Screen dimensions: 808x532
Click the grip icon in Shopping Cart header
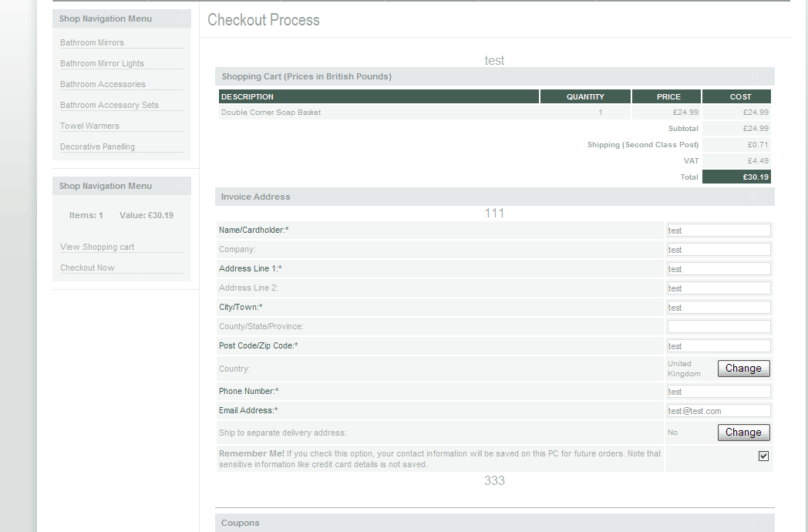(x=755, y=76)
